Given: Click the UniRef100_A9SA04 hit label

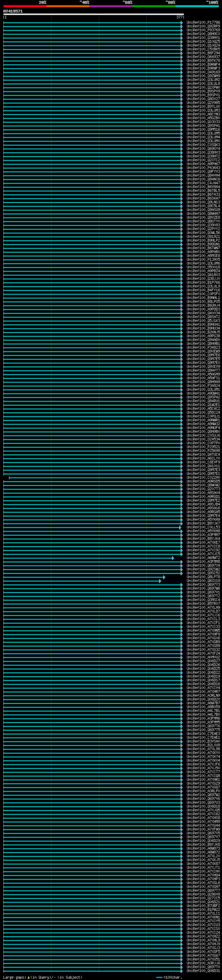Looking at the screenshot, I should click(x=203, y=493).
